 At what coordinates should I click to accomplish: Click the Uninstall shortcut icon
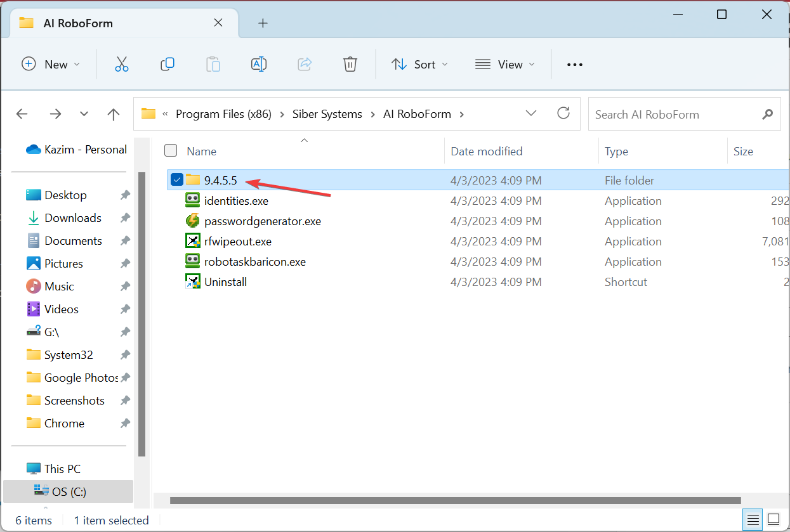193,282
